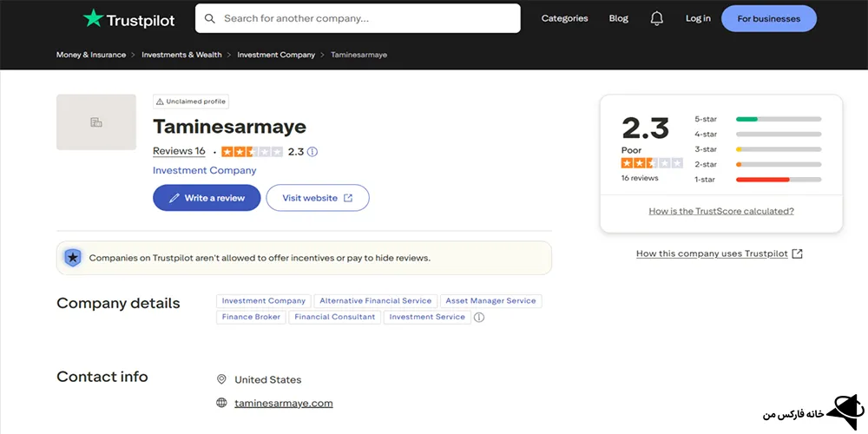This screenshot has width=868, height=434.
Task: Click the info icon after Investment Service
Action: [x=479, y=318]
